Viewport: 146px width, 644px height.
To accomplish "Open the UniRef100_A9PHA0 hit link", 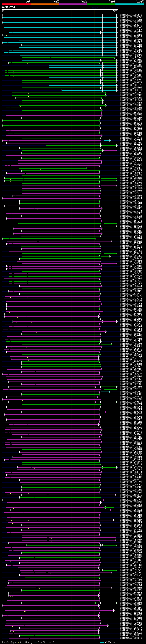I will 131,27.
